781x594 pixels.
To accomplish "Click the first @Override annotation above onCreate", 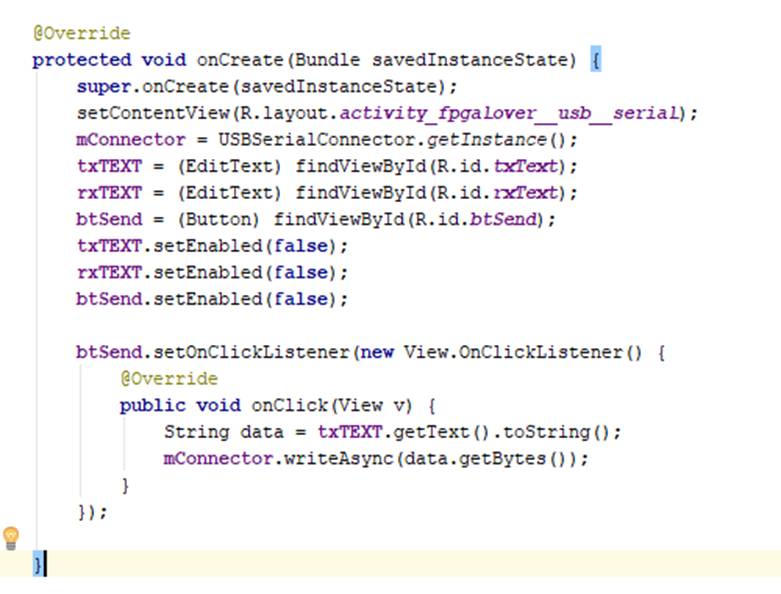I will [x=82, y=33].
